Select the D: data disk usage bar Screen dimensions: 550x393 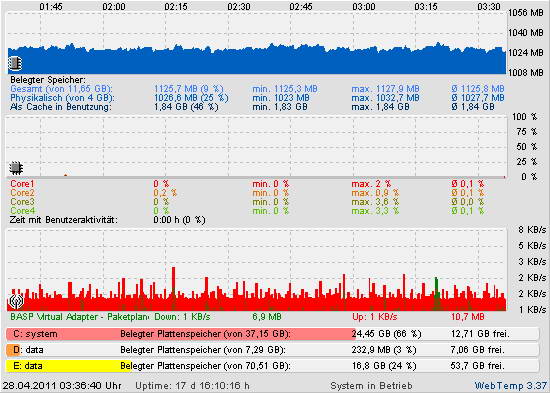pos(272,350)
